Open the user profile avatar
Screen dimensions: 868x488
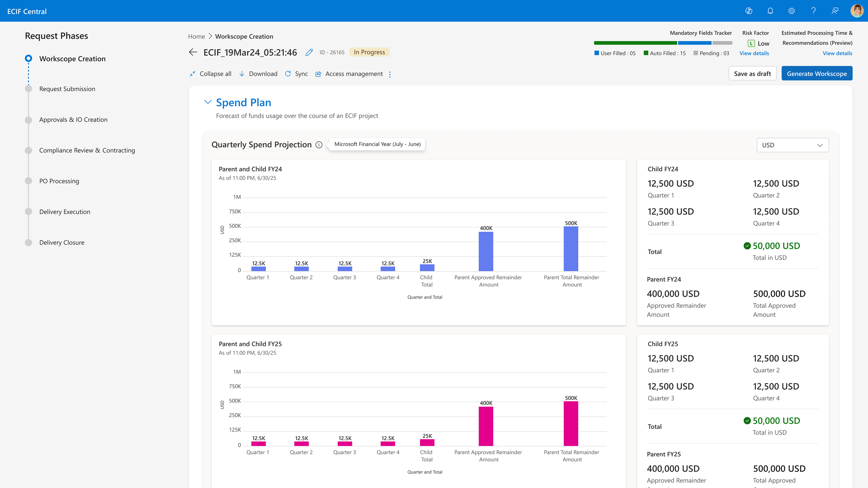[x=857, y=11]
